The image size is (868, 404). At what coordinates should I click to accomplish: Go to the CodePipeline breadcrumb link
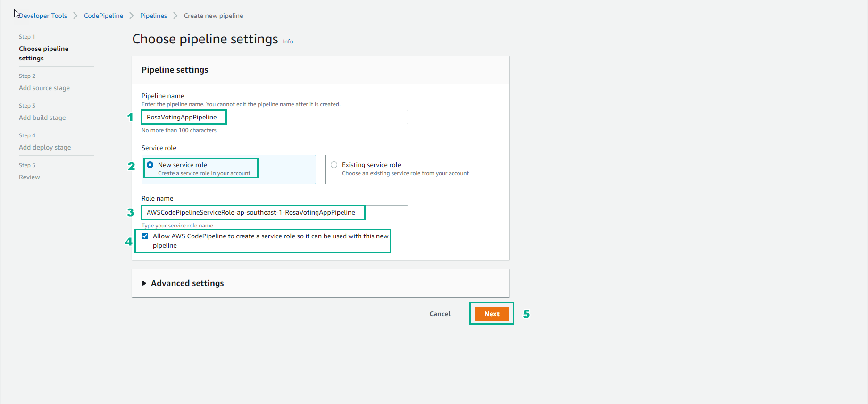(103, 16)
